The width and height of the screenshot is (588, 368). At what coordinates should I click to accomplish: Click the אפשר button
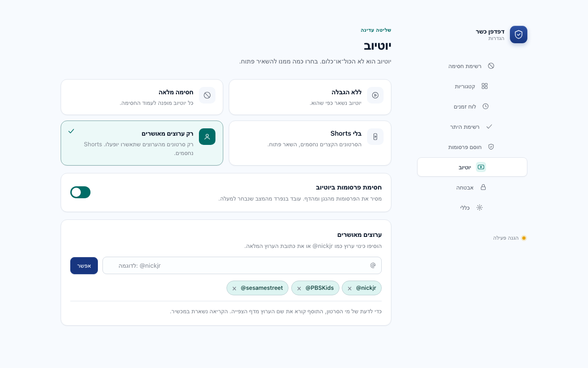pos(84,265)
